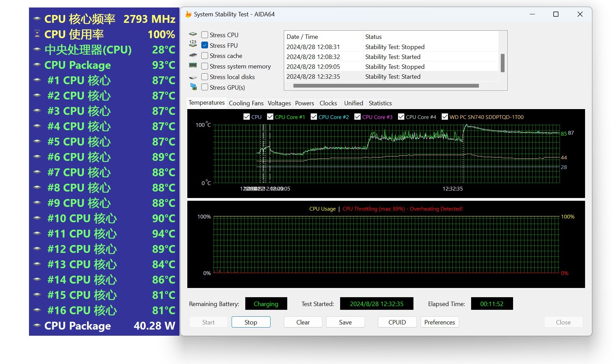The width and height of the screenshot is (612, 364).
Task: Click the log's horizontal scrollbar thumb
Action: [386, 86]
